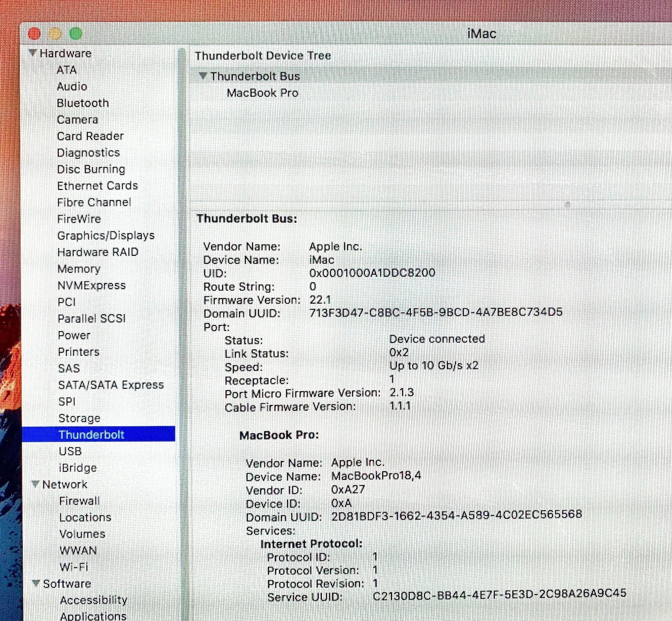Collapse the Network section triangle

[36, 484]
